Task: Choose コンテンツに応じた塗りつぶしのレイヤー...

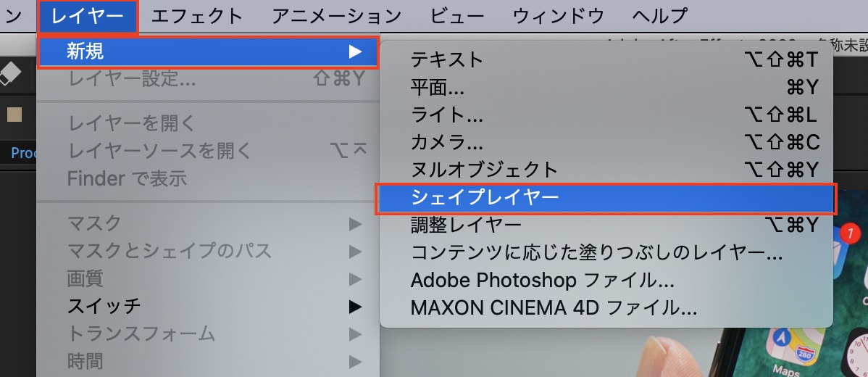Action: tap(606, 252)
